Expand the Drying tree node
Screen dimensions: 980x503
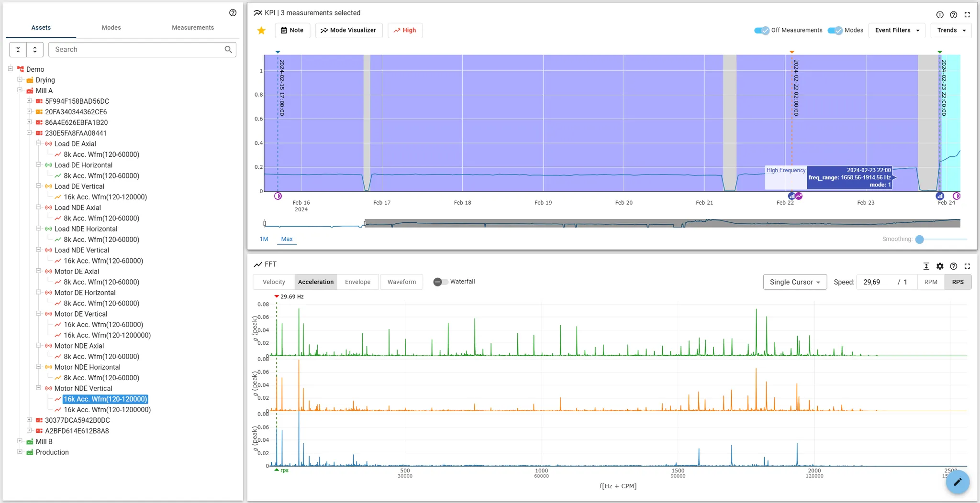click(x=20, y=80)
